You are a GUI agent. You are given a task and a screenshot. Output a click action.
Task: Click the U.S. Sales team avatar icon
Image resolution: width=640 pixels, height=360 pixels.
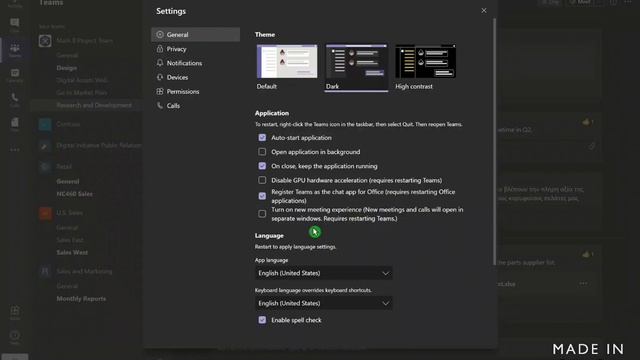[45, 213]
